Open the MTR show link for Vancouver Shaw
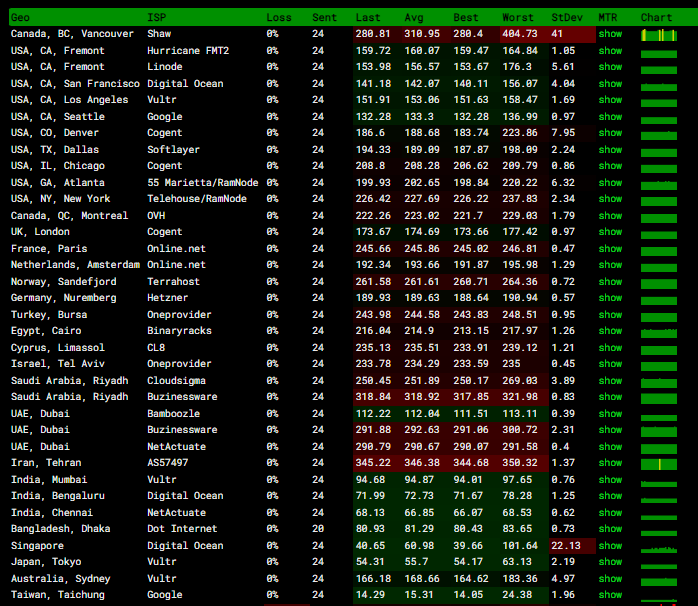698x606 pixels. [610, 34]
